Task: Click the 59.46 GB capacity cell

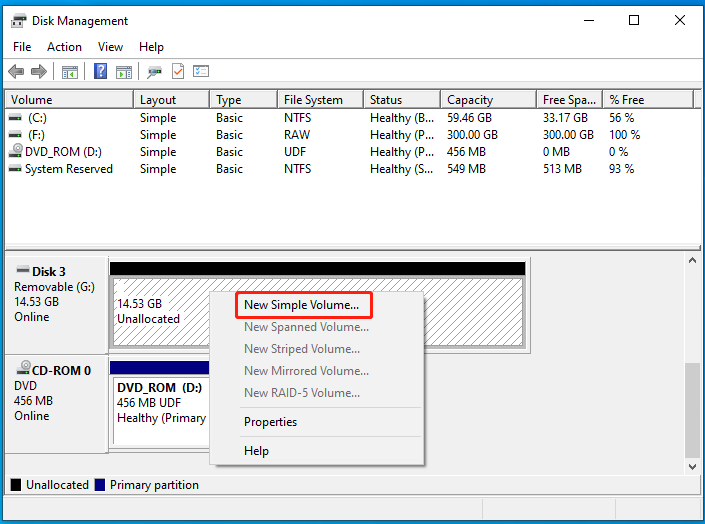Action: [x=469, y=118]
